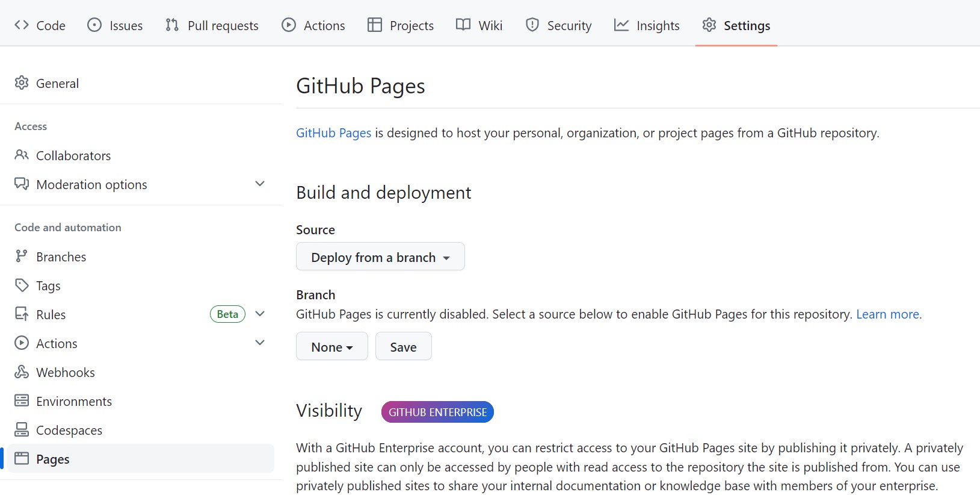980x495 pixels.
Task: Click the Collaborators people icon
Action: pos(22,155)
